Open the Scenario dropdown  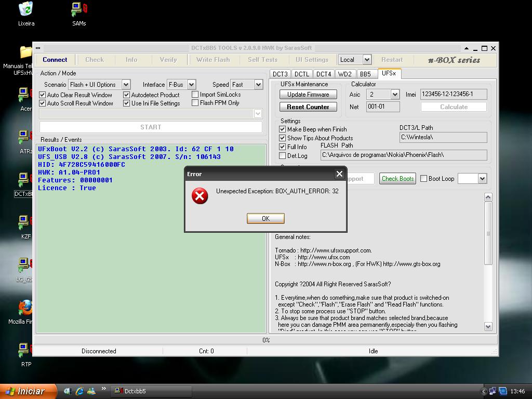coord(126,85)
